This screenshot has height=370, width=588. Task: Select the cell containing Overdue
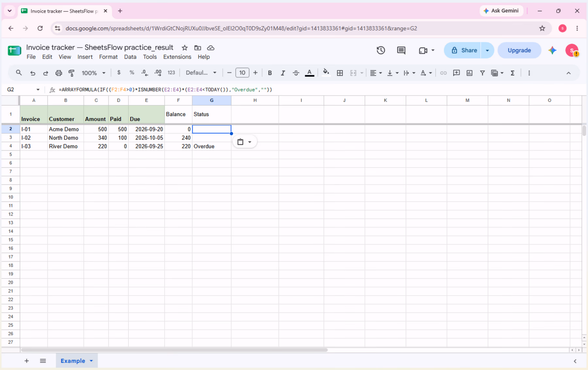coord(212,146)
